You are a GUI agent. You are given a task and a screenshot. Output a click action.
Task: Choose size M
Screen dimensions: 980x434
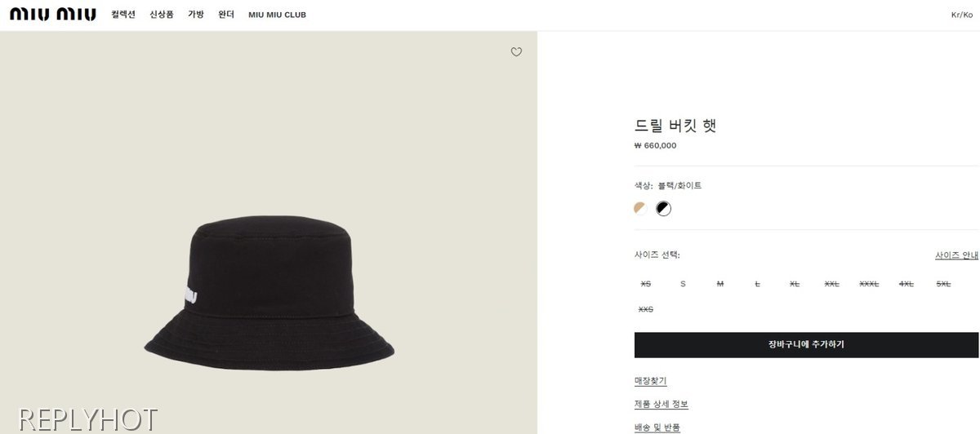(x=719, y=284)
